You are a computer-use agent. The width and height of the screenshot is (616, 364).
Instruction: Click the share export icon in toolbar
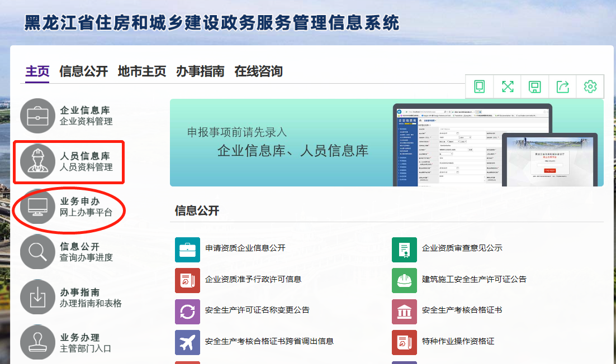(563, 87)
